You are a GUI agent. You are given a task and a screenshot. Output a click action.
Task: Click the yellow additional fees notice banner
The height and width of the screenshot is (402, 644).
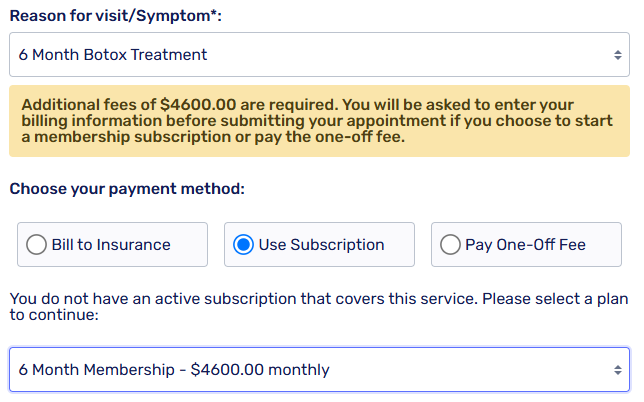tap(319, 121)
